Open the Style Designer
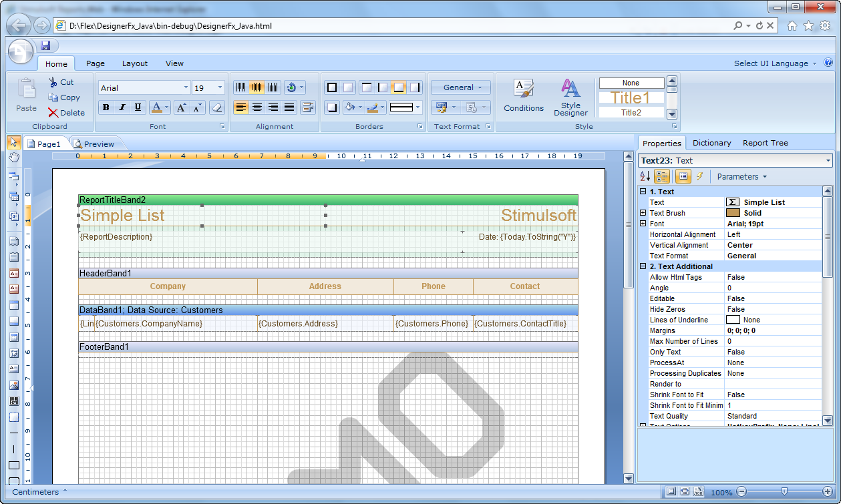 [x=570, y=97]
